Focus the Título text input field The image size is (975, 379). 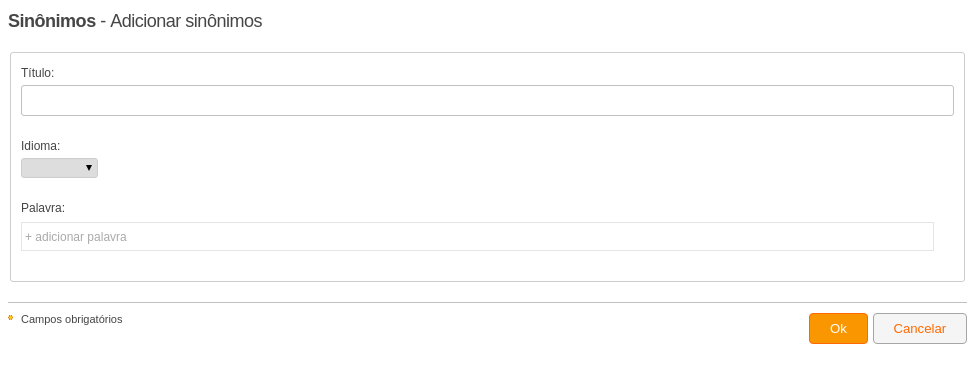tap(488, 101)
